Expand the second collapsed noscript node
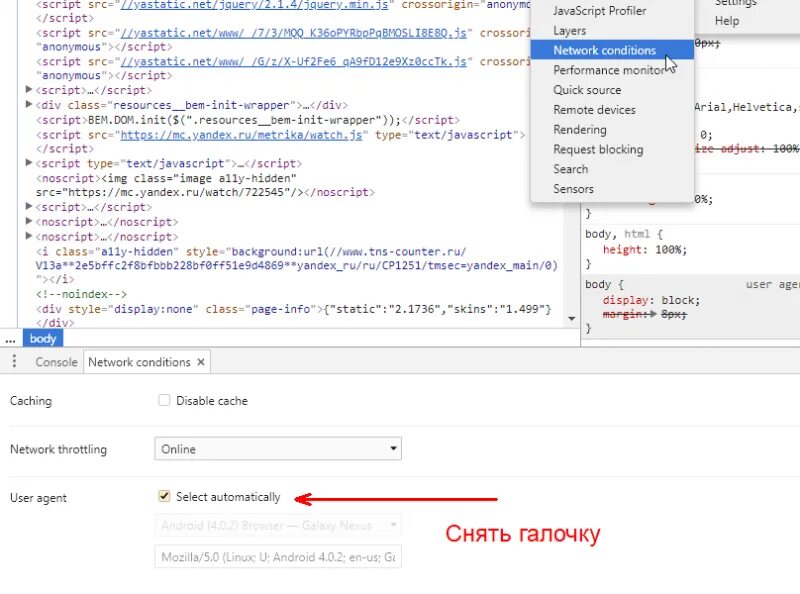This screenshot has width=800, height=594. pos(29,236)
